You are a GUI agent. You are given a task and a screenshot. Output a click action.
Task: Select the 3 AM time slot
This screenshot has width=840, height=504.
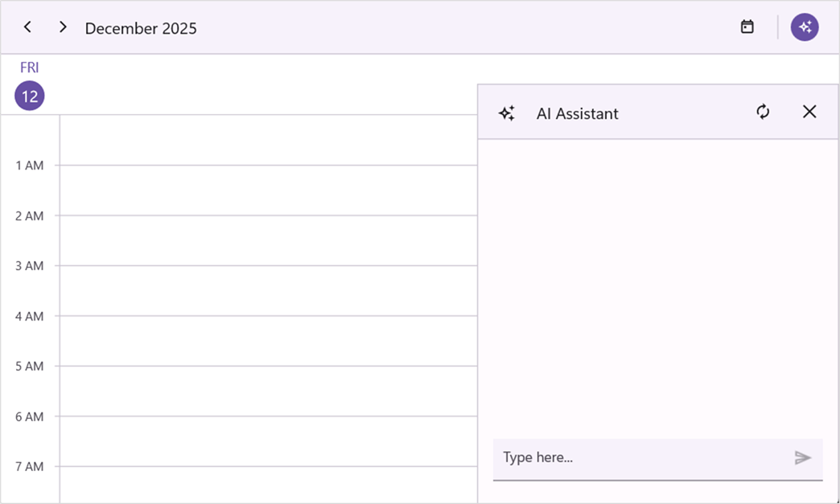tap(269, 290)
